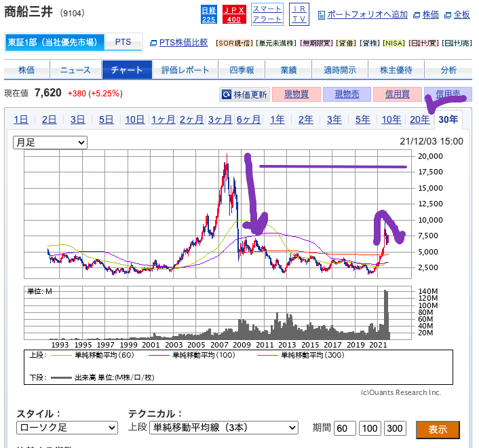The width and height of the screenshot is (479, 448).
Task: Open the 株価 link at top right
Action: (x=430, y=15)
